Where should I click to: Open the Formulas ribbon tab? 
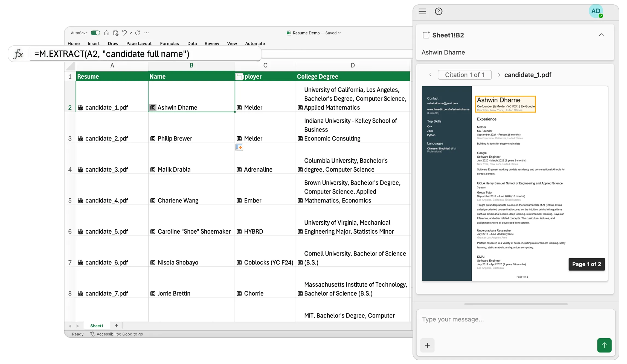tap(169, 43)
